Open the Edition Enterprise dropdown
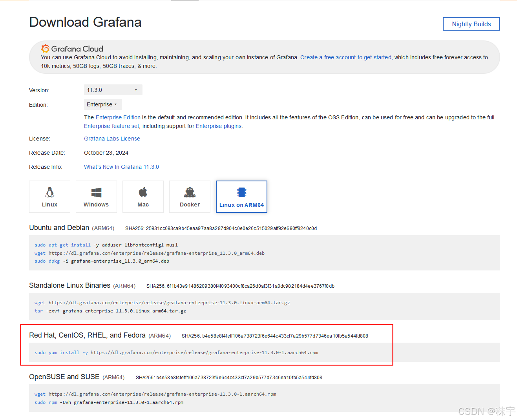 (103, 104)
